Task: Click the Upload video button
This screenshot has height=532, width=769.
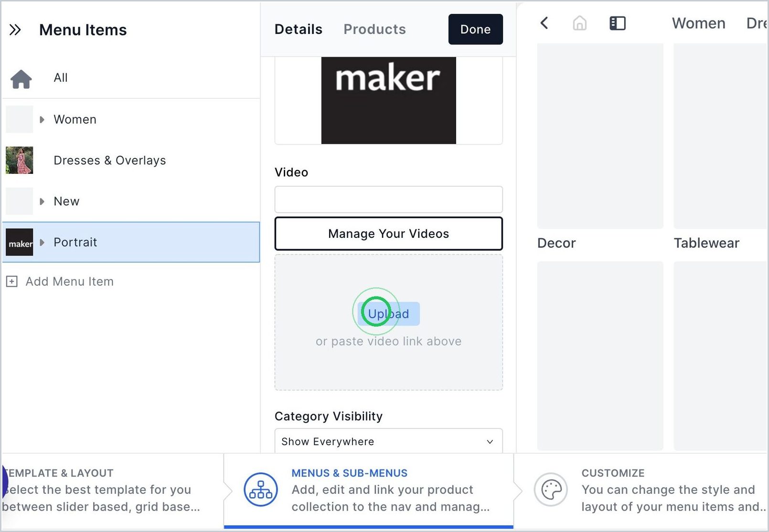Action: 388,314
